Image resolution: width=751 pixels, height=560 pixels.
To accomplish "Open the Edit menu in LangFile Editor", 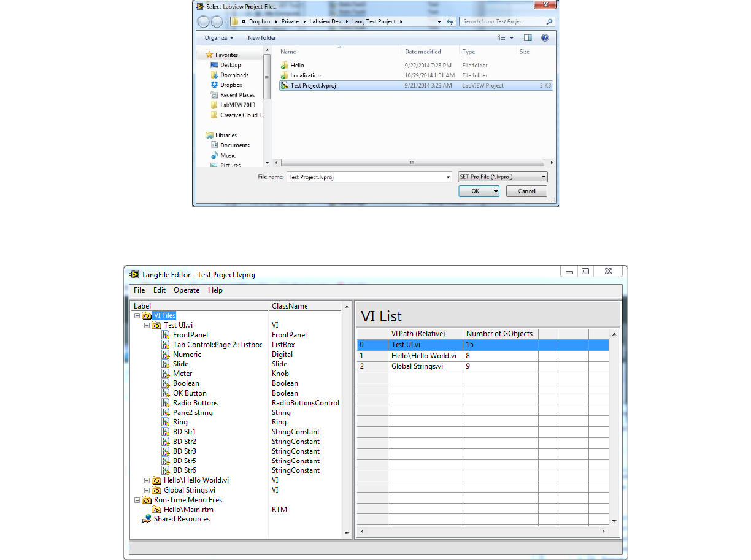I will [160, 290].
